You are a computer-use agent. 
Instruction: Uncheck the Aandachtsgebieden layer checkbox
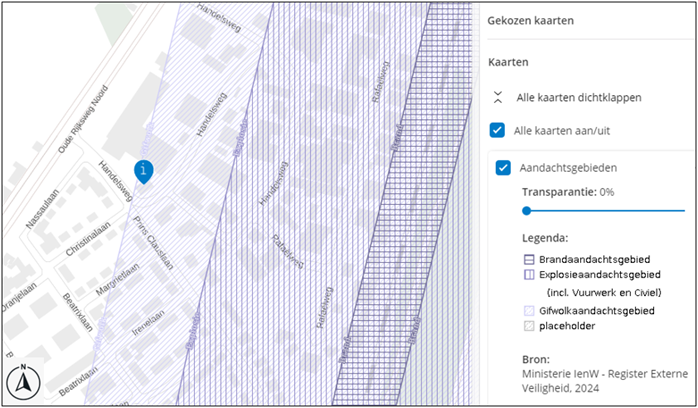pyautogui.click(x=503, y=168)
